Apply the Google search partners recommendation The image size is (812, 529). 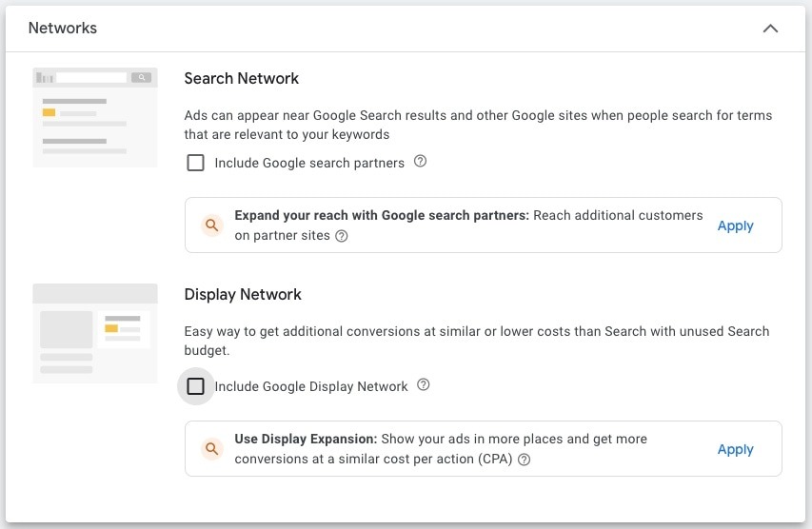[x=735, y=226]
